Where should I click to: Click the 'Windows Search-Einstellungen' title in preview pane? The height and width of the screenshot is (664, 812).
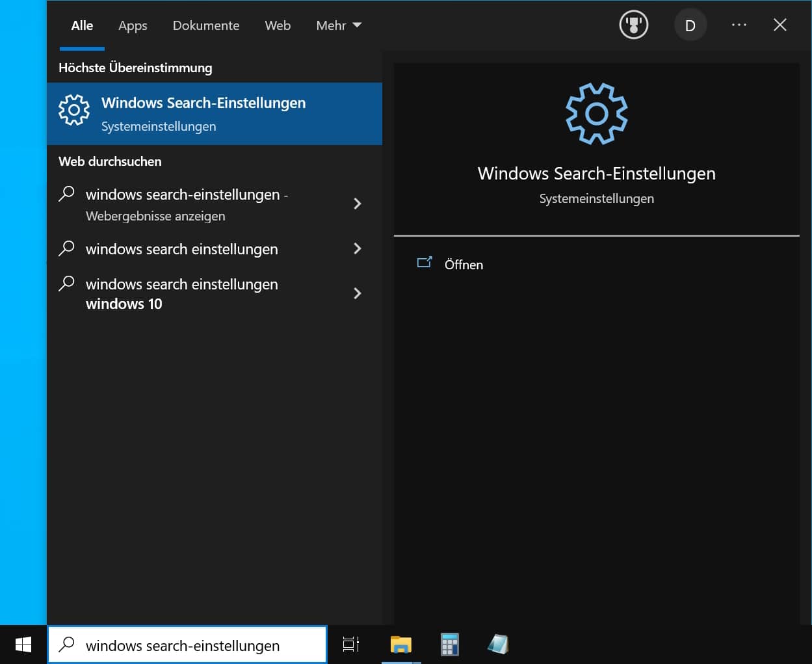pyautogui.click(x=597, y=174)
